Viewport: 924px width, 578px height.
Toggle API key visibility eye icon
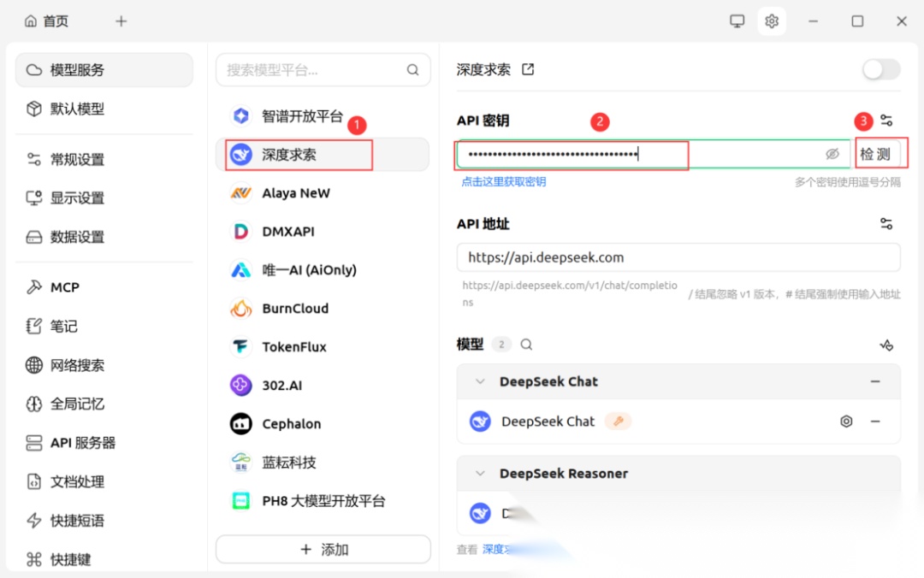(832, 155)
